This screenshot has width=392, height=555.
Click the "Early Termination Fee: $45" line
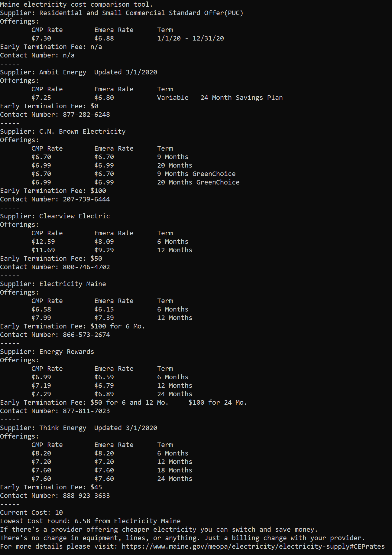pyautogui.click(x=51, y=487)
